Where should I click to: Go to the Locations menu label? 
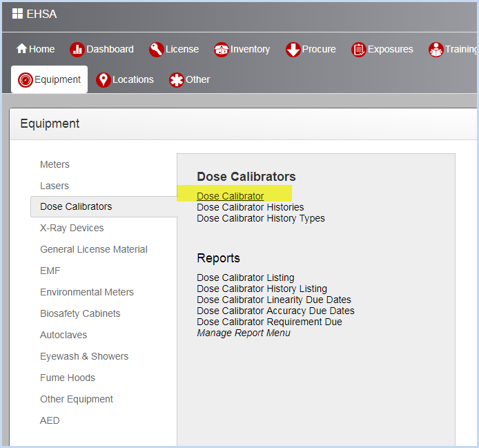133,80
